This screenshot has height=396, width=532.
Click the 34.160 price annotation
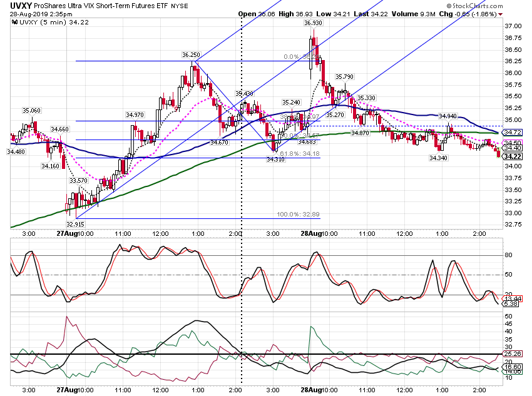click(x=50, y=166)
